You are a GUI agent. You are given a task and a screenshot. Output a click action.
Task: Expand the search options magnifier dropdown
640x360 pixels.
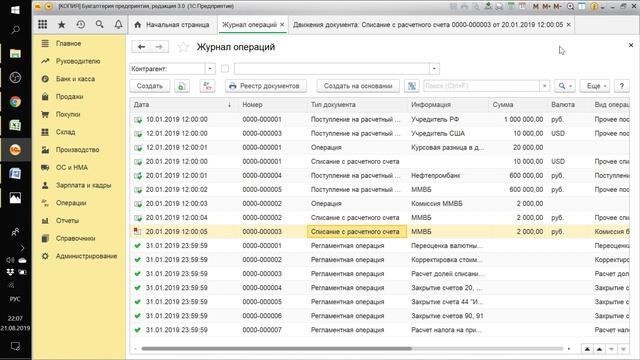pos(565,86)
